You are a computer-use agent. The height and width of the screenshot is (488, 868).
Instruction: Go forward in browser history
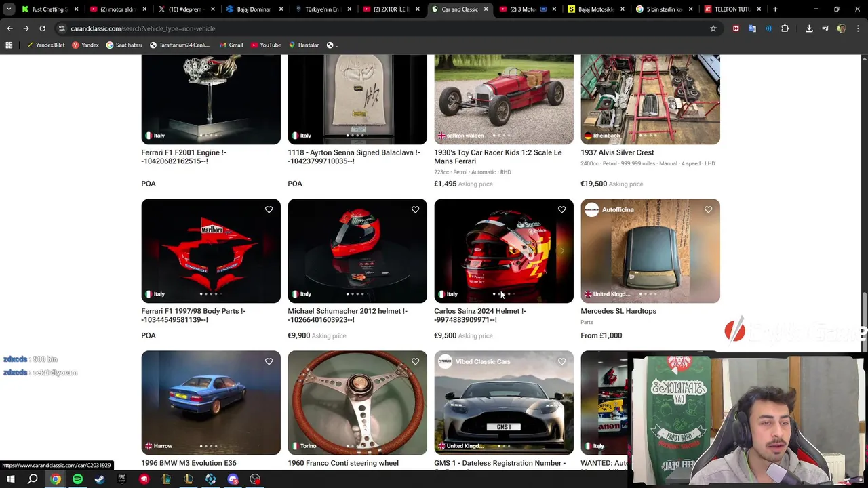coord(26,28)
